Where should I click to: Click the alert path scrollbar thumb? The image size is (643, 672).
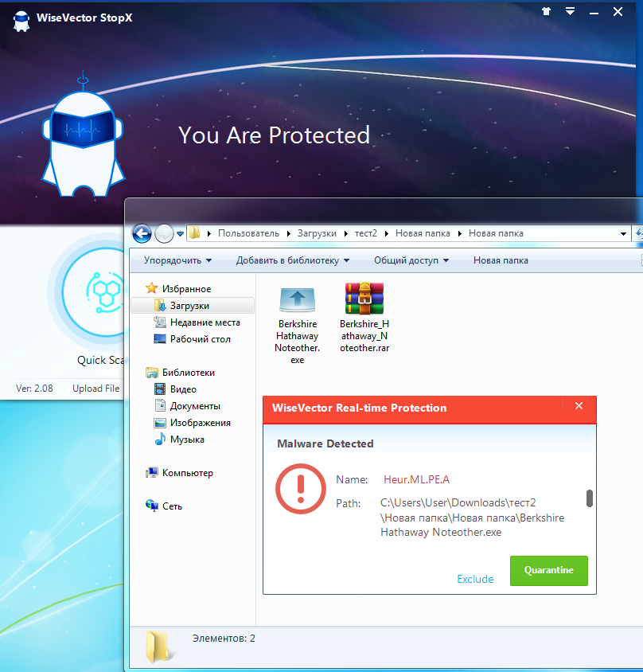590,498
